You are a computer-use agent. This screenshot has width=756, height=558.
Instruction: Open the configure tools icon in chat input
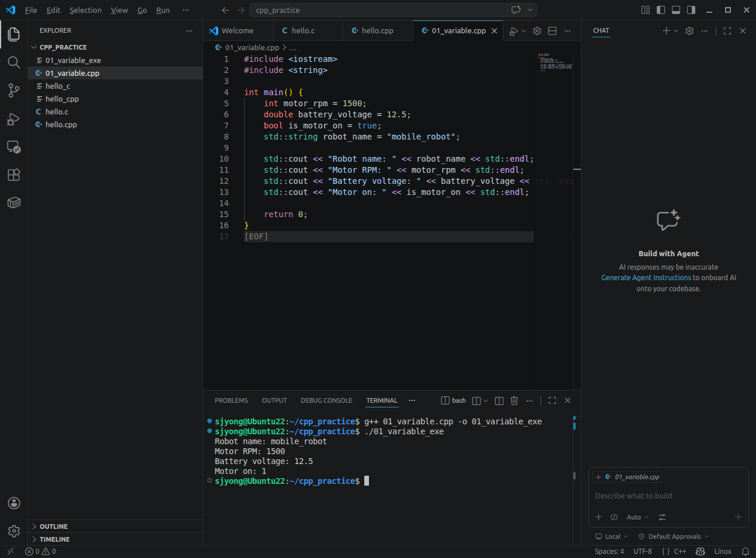pos(662,517)
